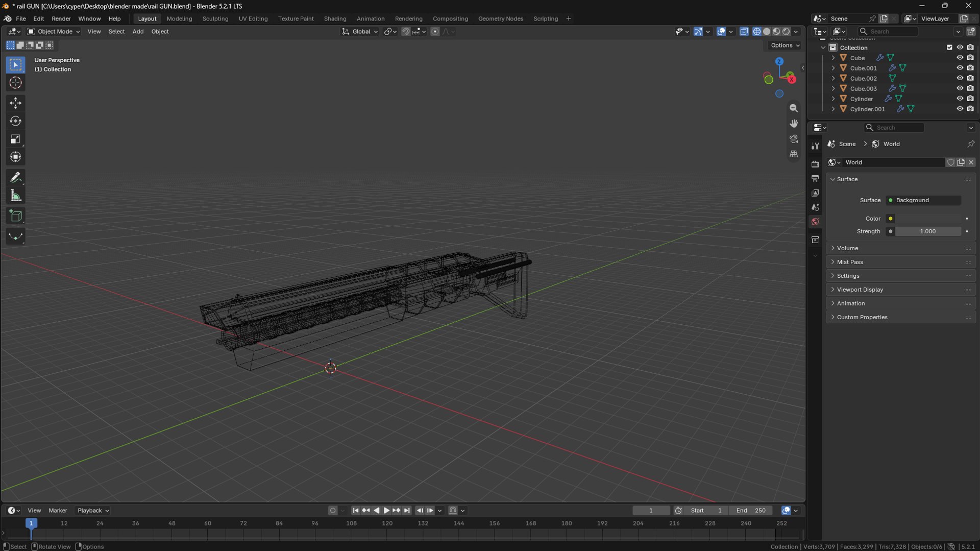Jump to the animation end frame
The width and height of the screenshot is (980, 551).
pos(407,510)
